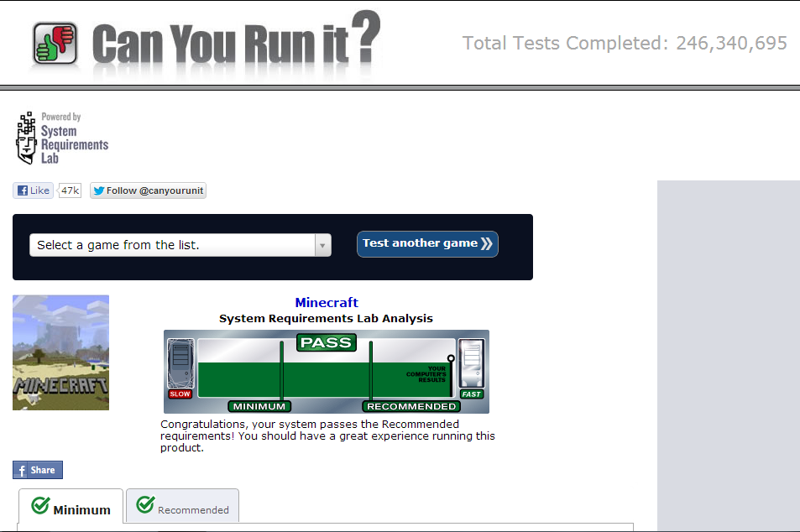The image size is (800, 532).
Task: Click the Minecraft cover art thumbnail
Action: tap(60, 352)
